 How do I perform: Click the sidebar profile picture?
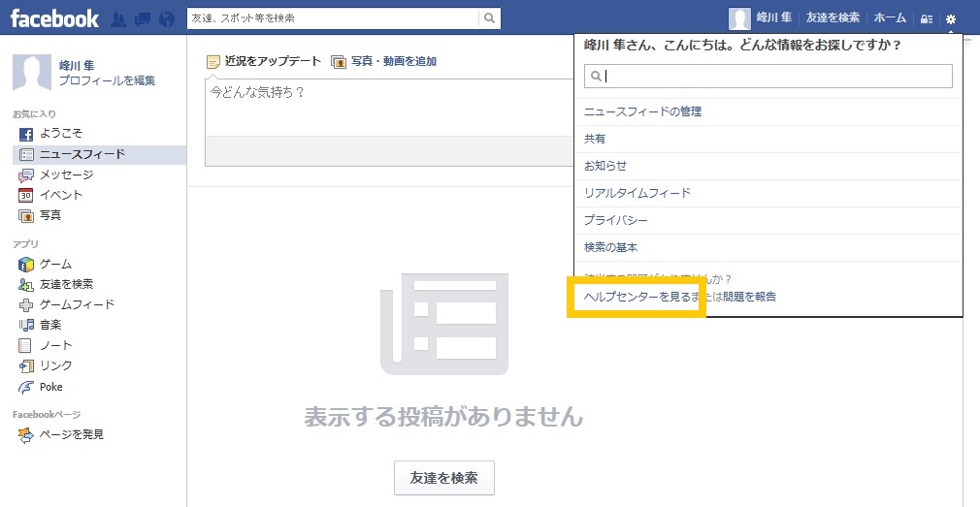(x=32, y=73)
